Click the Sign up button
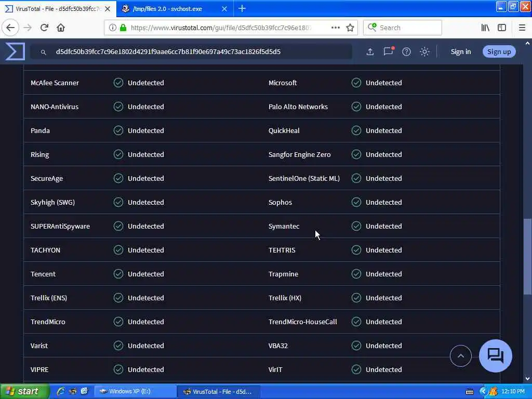Image resolution: width=532 pixels, height=399 pixels. 499,51
